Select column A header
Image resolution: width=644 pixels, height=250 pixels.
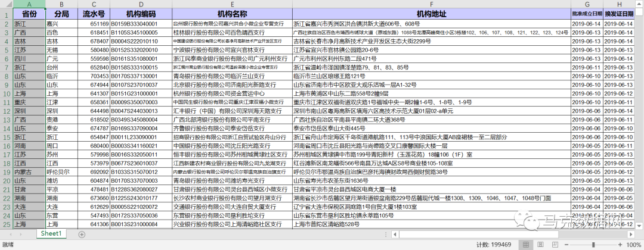(x=29, y=4)
